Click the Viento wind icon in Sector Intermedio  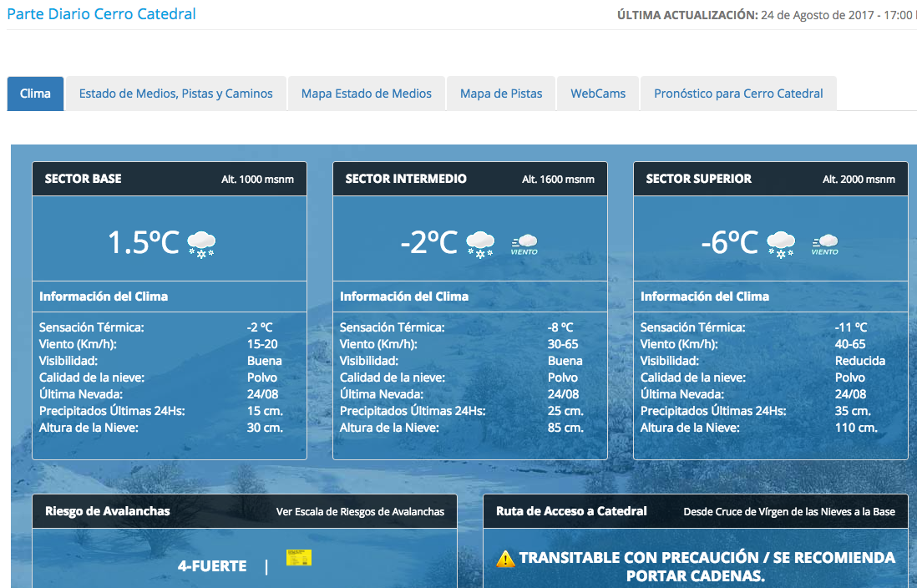[x=524, y=245]
